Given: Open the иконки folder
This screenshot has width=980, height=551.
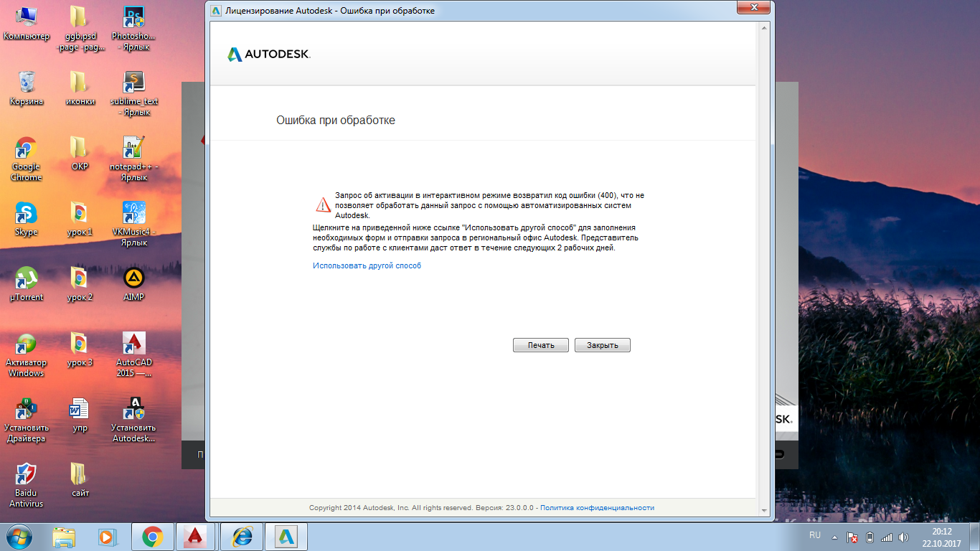Looking at the screenshot, I should pyautogui.click(x=80, y=88).
